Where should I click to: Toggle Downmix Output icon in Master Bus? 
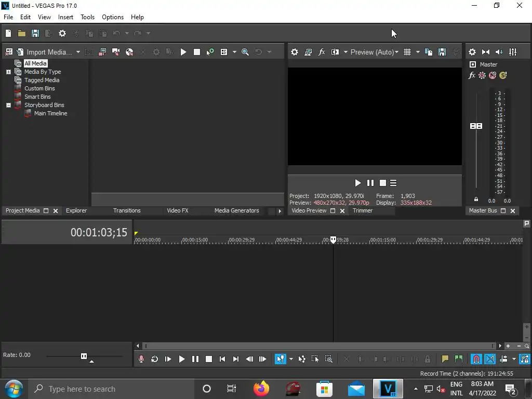486,52
